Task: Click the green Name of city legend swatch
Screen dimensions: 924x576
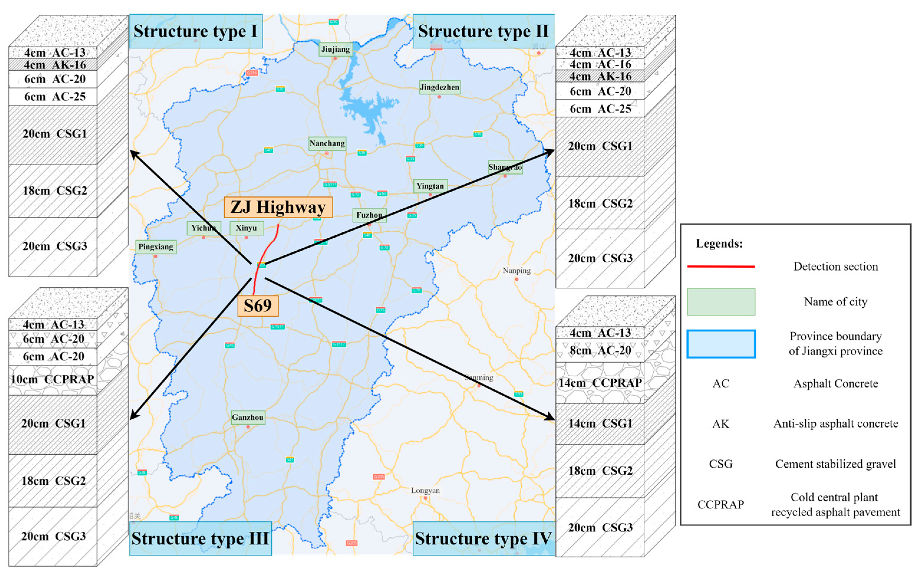Action: click(x=721, y=302)
